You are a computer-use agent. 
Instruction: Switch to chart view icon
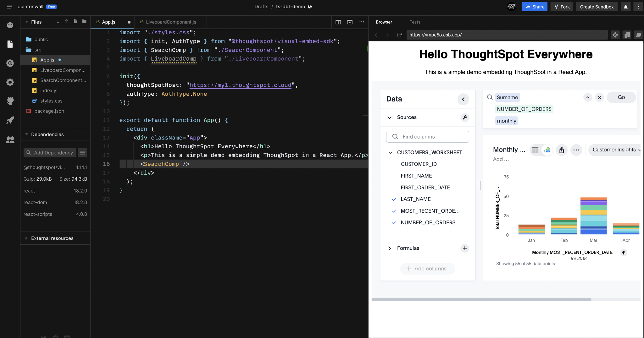[547, 150]
